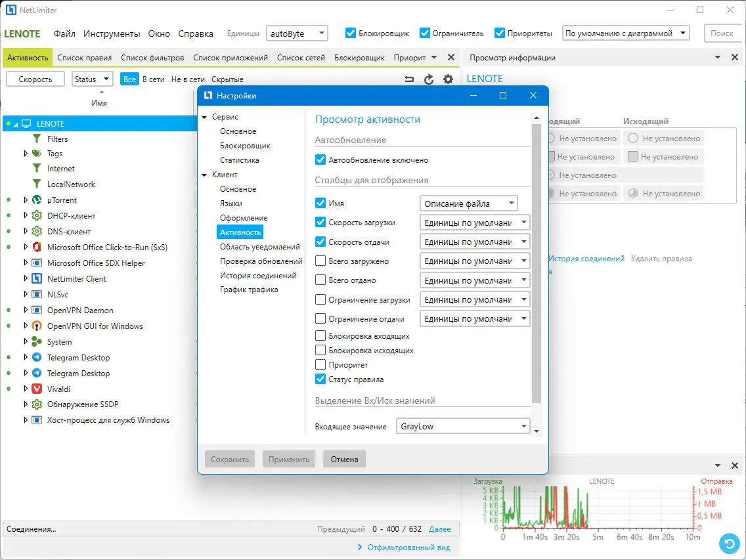Click the OpenVPN Daemon icon

pyautogui.click(x=37, y=310)
